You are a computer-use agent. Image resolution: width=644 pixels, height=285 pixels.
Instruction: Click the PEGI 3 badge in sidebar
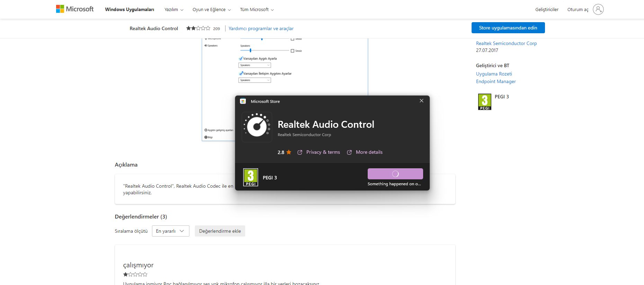pos(485,102)
